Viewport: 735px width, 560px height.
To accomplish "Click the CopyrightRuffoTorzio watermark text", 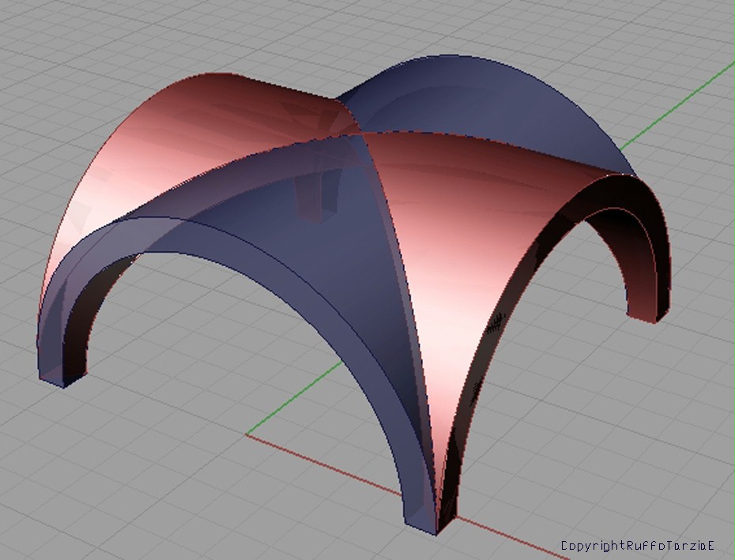I will tap(637, 546).
